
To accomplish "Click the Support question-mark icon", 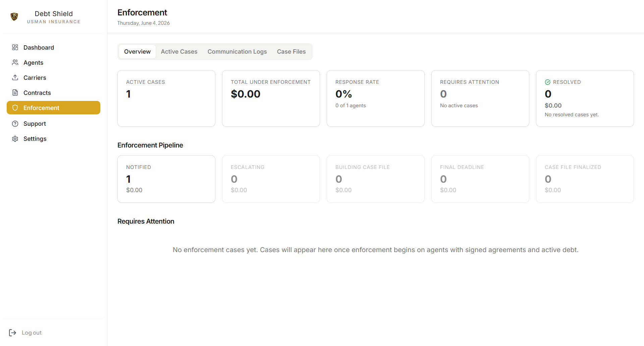I will point(15,123).
